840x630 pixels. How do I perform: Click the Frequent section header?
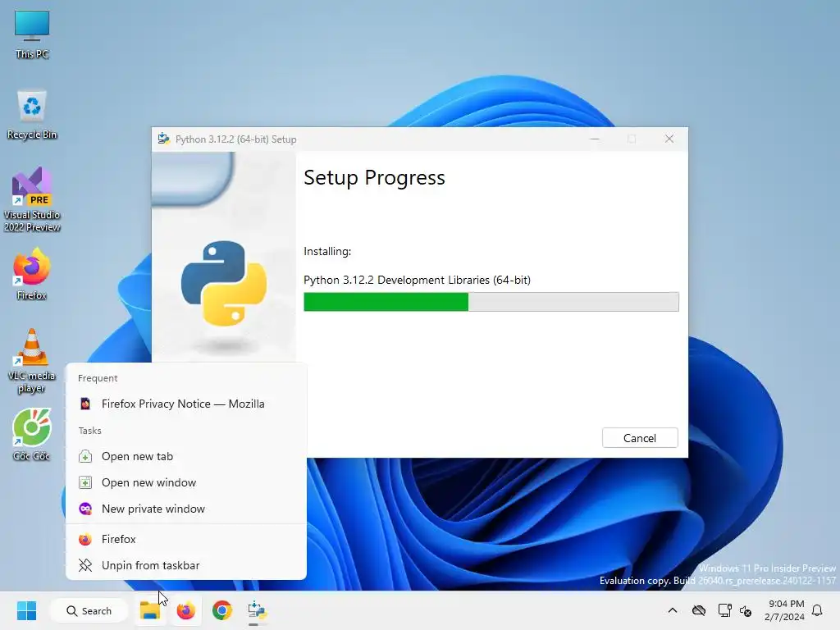click(98, 378)
